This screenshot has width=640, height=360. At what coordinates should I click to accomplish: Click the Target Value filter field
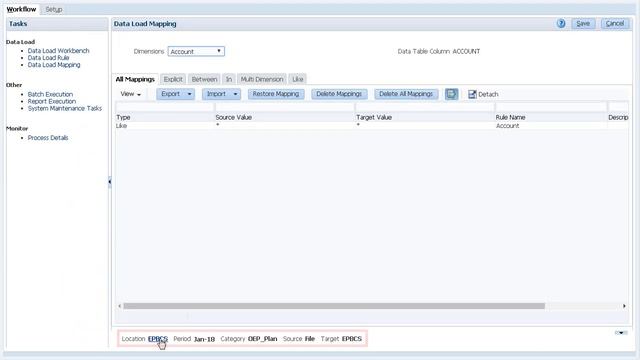(424, 107)
